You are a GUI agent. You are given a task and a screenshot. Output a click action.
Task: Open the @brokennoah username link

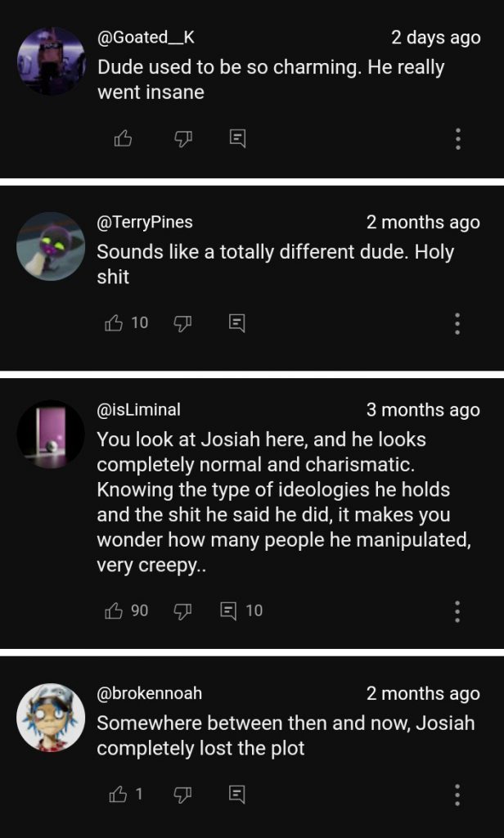point(150,693)
